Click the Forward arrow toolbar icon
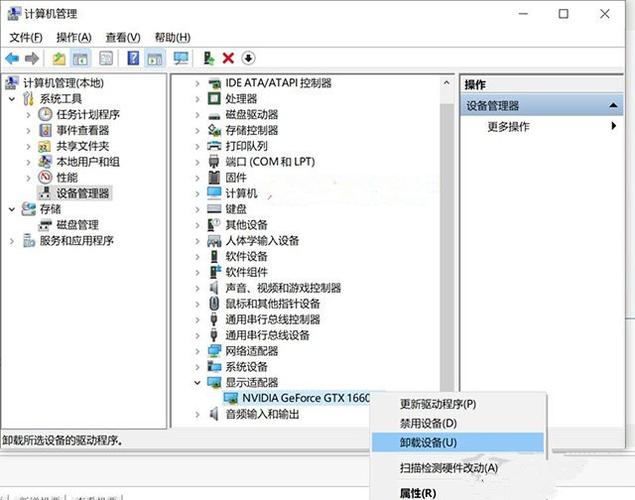This screenshot has height=500, width=635. pos(32,59)
